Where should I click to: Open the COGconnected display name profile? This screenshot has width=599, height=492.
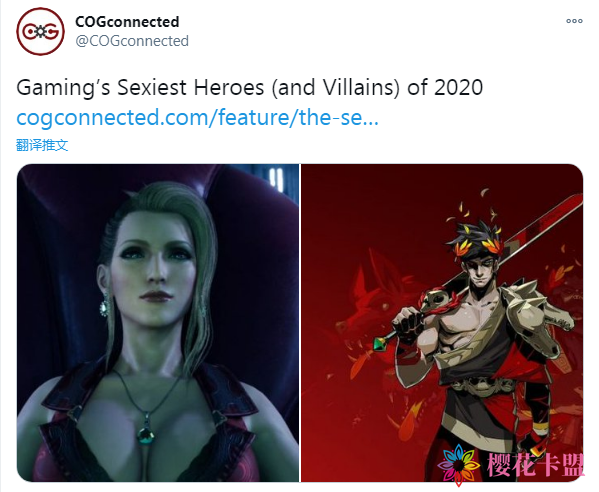(127, 22)
